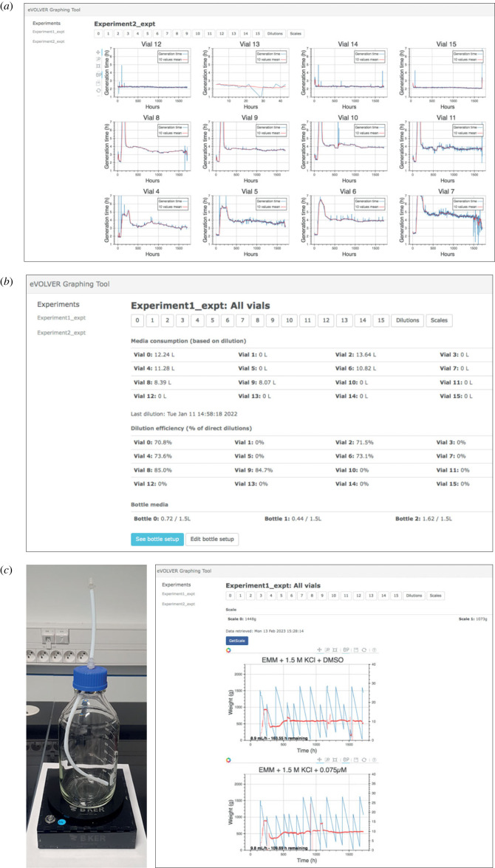Screen dimensions: 495x868
Task: Select the Pan tool beside the Vial 12 plot
Action: [99, 52]
